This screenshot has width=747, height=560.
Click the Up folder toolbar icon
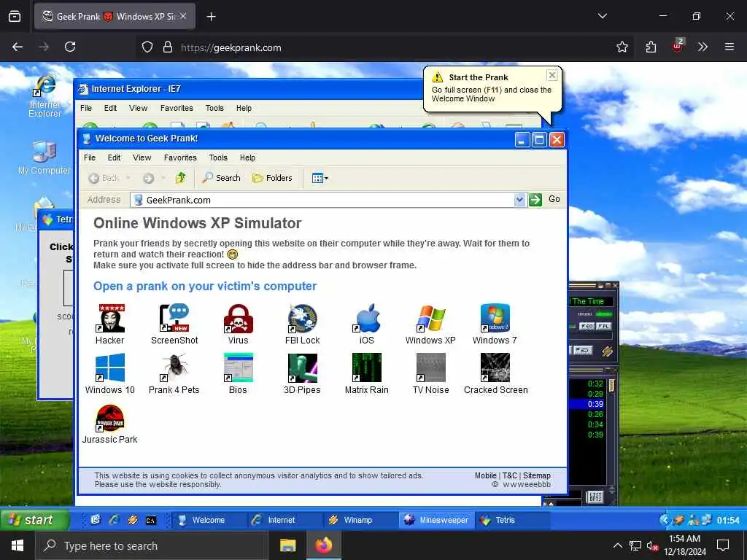point(181,178)
